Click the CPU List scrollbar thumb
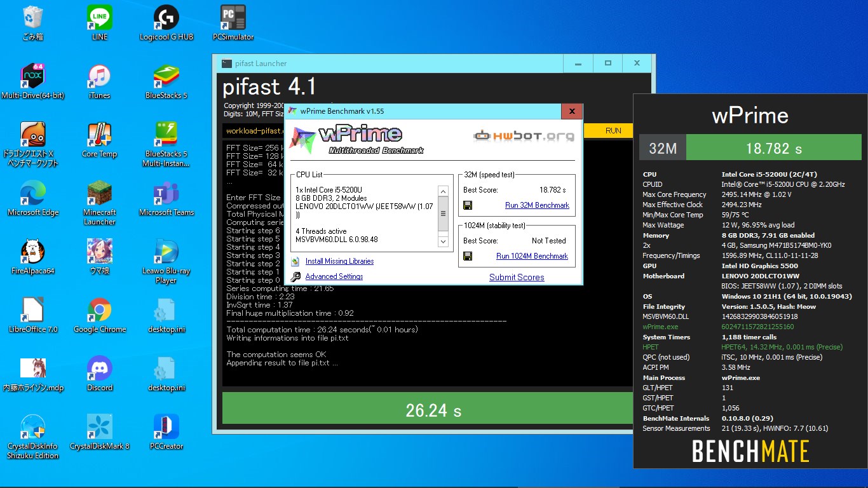The height and width of the screenshot is (488, 868). click(x=444, y=213)
